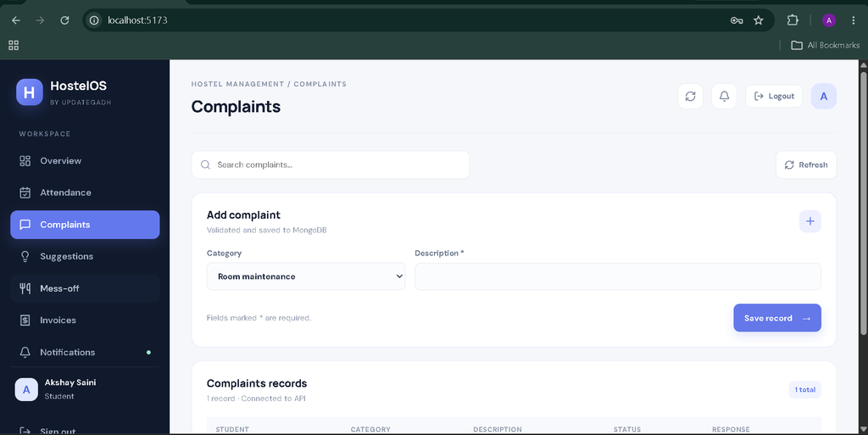This screenshot has width=868, height=435.
Task: Open the saved passwords key icon
Action: tap(737, 20)
